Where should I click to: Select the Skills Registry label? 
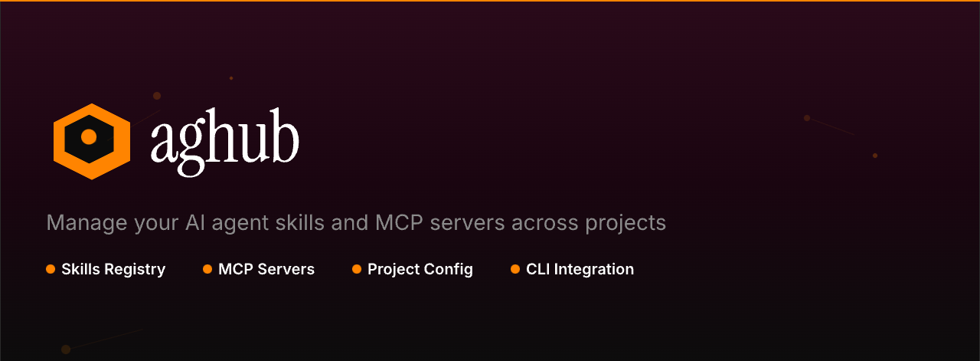coord(113,270)
